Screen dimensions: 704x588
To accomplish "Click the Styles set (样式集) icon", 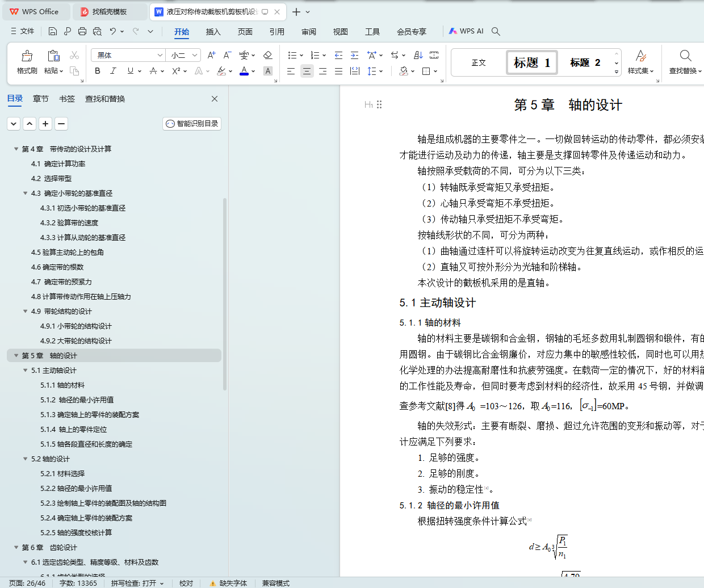I will 641,56.
